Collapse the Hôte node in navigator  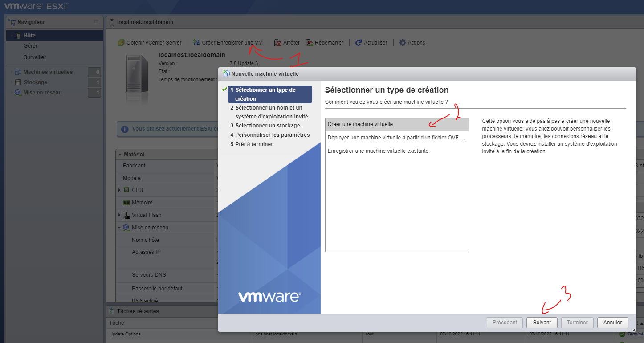(x=12, y=36)
